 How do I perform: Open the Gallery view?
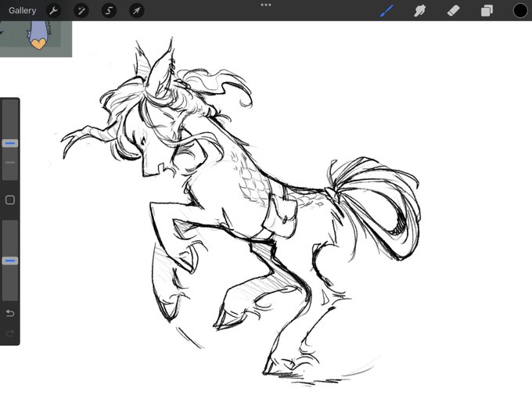[x=22, y=10]
